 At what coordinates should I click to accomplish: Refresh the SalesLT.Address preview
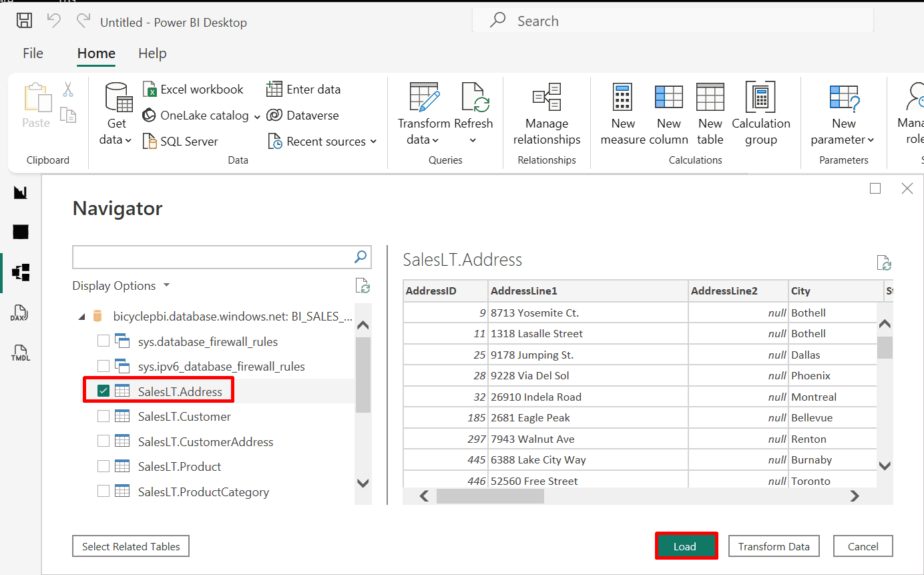(x=884, y=263)
